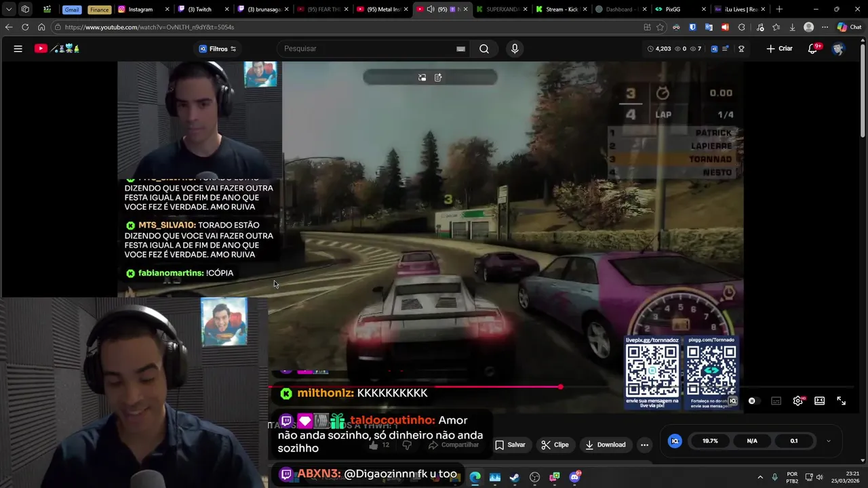This screenshot has height=488, width=868.
Task: Switch to (95) Metal tab
Action: pyautogui.click(x=381, y=9)
